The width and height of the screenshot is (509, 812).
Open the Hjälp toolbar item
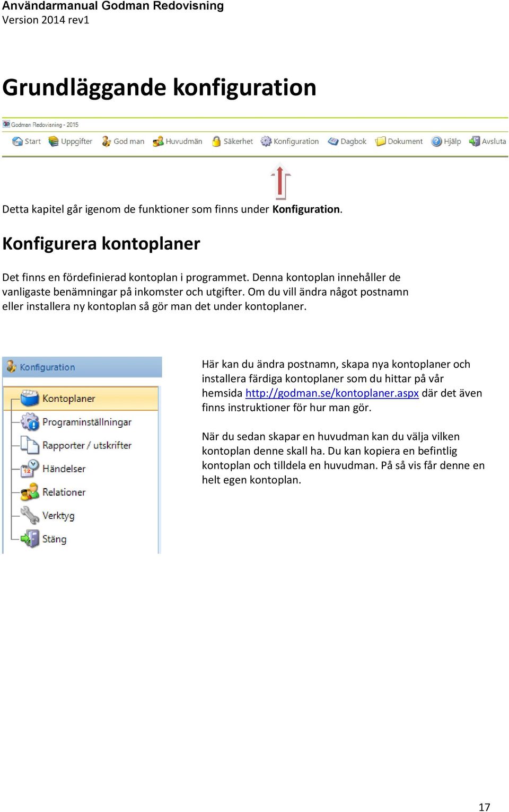point(452,142)
